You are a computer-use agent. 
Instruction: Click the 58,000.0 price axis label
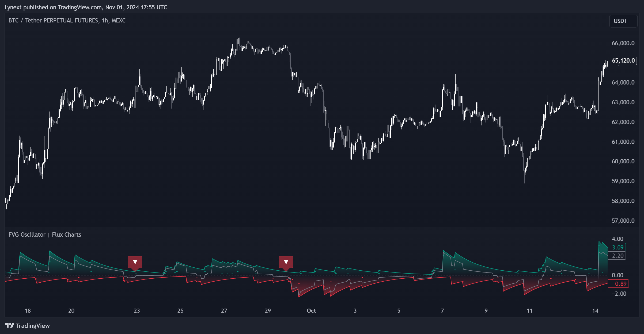pyautogui.click(x=623, y=201)
